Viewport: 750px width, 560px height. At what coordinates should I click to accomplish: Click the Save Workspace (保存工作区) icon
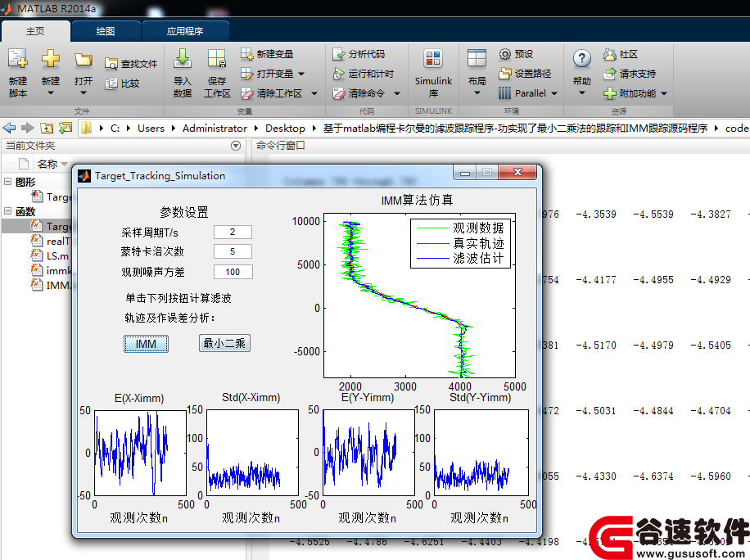[217, 58]
